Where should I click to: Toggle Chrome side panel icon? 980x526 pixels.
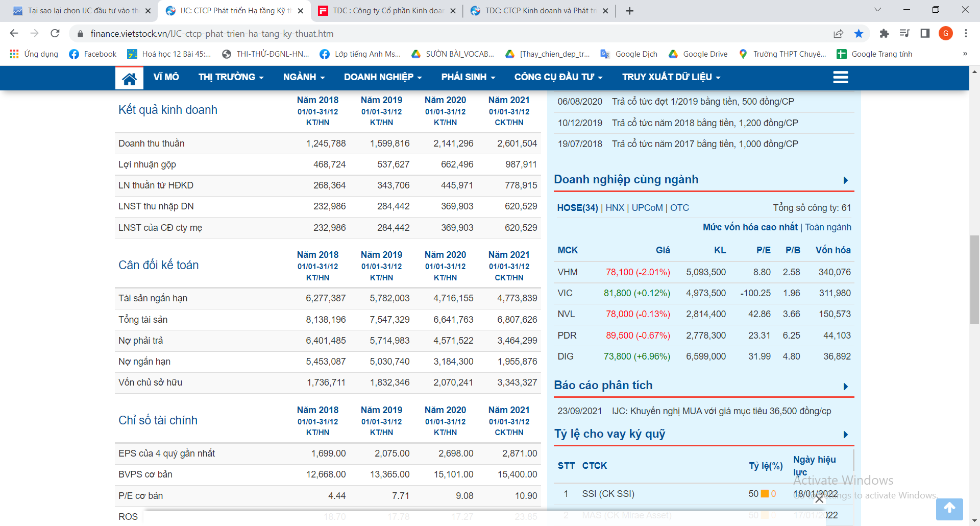925,34
